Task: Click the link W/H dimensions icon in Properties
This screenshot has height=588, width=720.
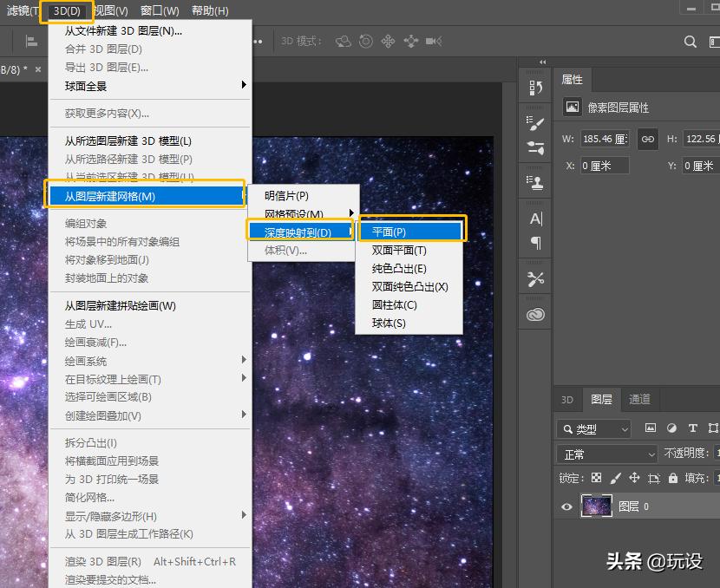Action: click(647, 138)
